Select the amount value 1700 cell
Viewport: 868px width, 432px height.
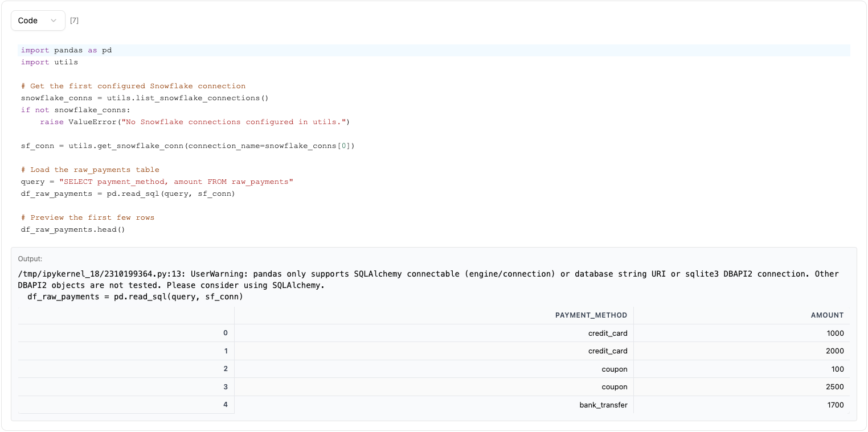(x=835, y=405)
